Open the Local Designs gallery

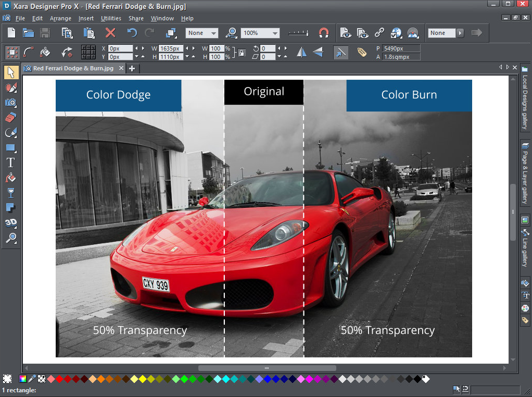(525, 98)
